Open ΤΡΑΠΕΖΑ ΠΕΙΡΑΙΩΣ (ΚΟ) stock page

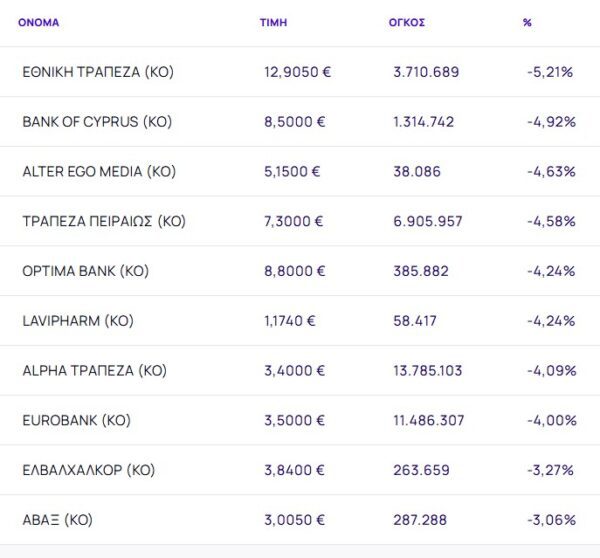[104, 221]
